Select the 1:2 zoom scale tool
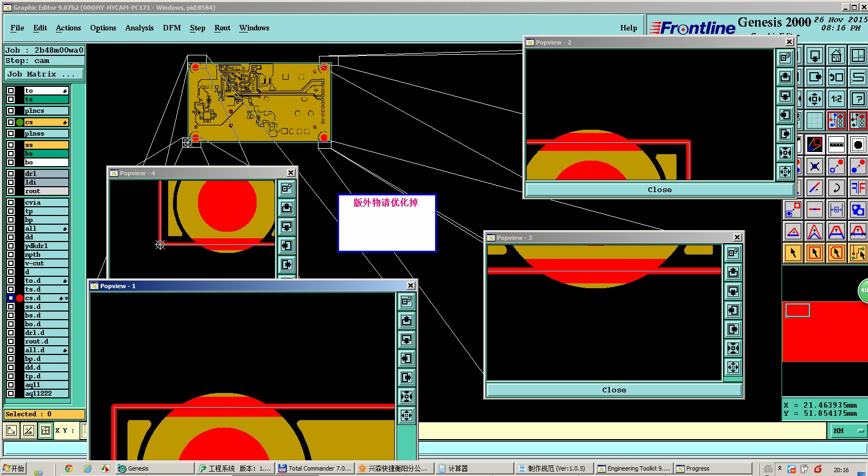The height and width of the screenshot is (476, 868). pyautogui.click(x=836, y=99)
